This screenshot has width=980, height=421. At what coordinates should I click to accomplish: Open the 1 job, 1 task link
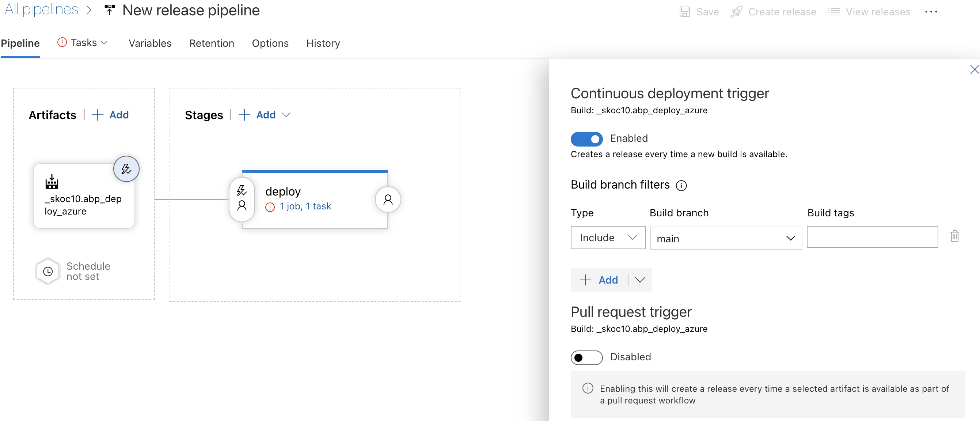(x=305, y=206)
